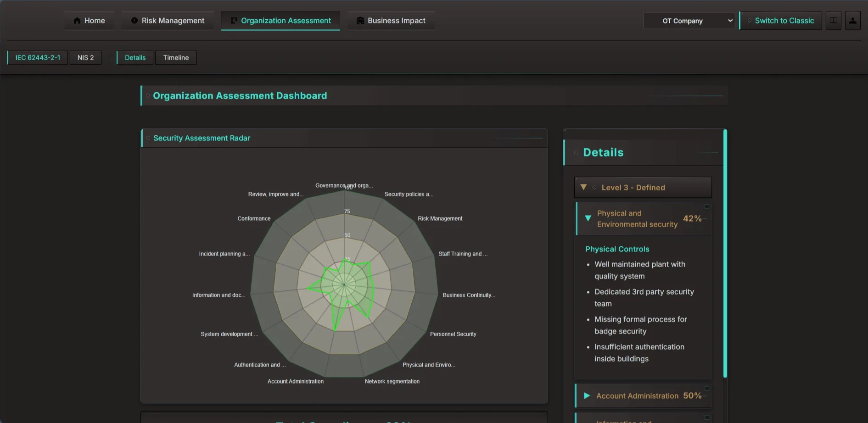This screenshot has width=868, height=423.
Task: Toggle checkbox on Account Administration row
Action: (707, 389)
